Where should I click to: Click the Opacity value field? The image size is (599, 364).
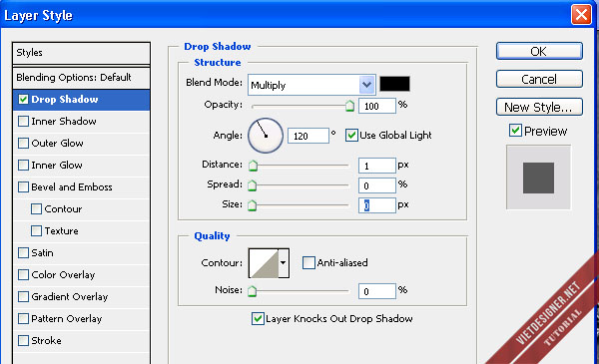pyautogui.click(x=377, y=106)
